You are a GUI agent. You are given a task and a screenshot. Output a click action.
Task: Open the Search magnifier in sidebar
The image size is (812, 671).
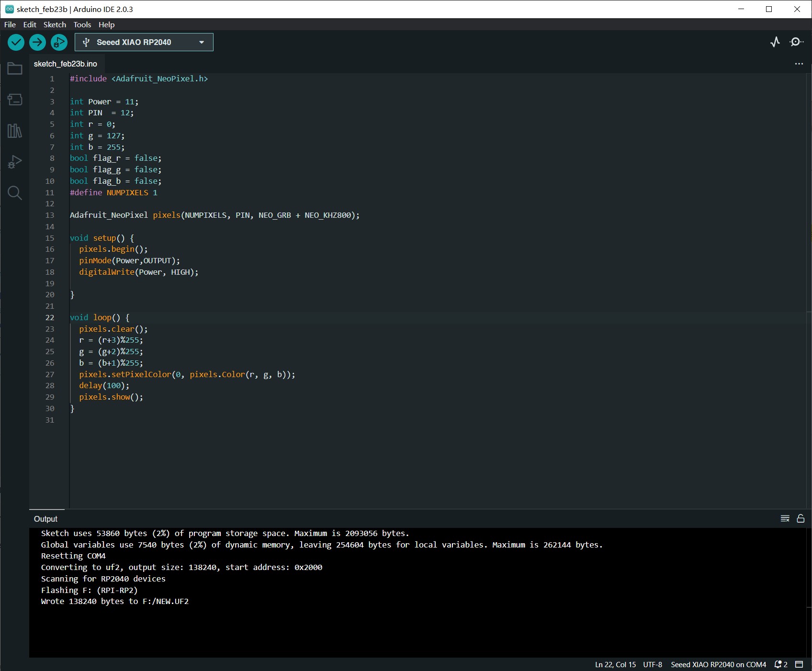coord(15,193)
